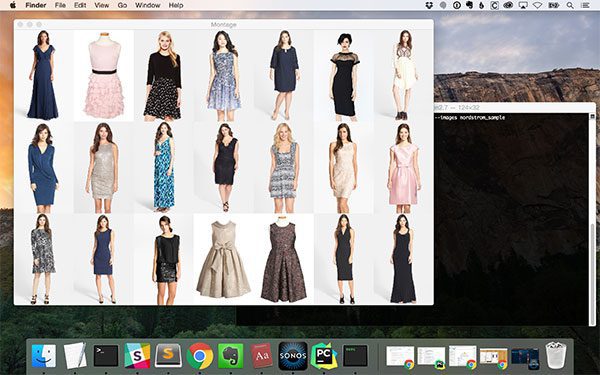Image resolution: width=600 pixels, height=375 pixels.
Task: Open Finder from the Dock
Action: click(x=44, y=355)
